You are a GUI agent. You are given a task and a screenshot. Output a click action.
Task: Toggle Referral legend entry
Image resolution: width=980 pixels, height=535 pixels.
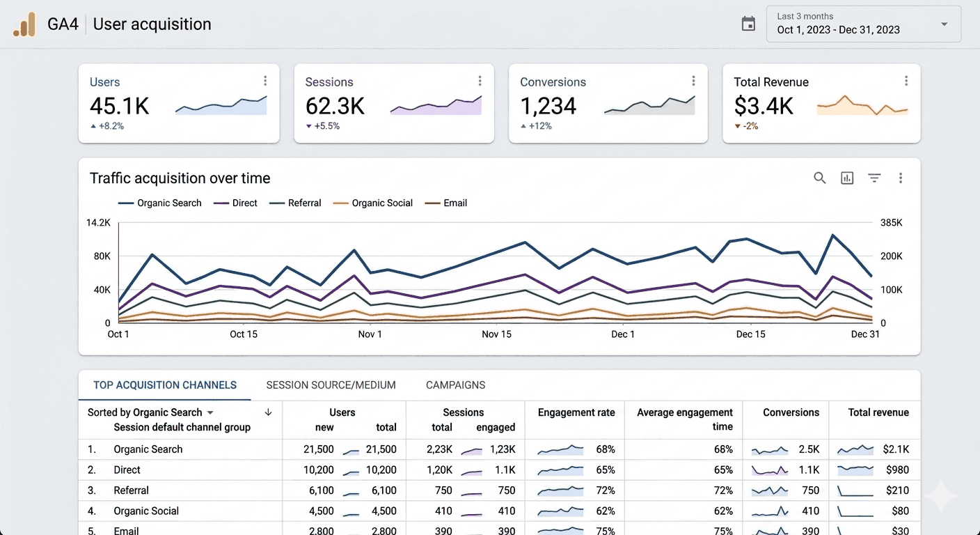click(295, 203)
